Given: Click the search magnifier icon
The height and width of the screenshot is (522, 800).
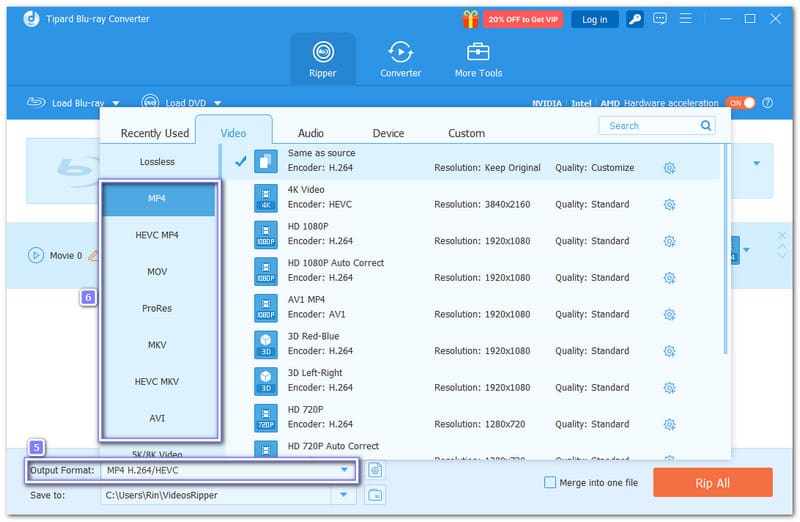Looking at the screenshot, I should pyautogui.click(x=706, y=126).
